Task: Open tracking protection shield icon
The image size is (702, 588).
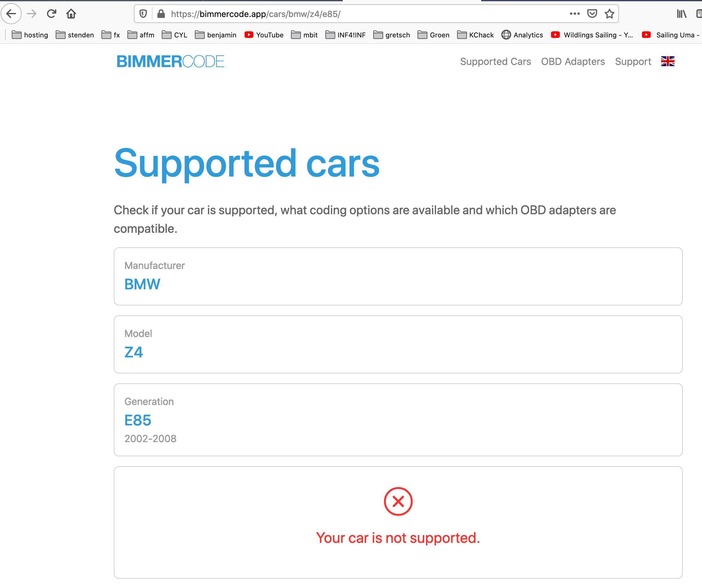Action: point(143,14)
